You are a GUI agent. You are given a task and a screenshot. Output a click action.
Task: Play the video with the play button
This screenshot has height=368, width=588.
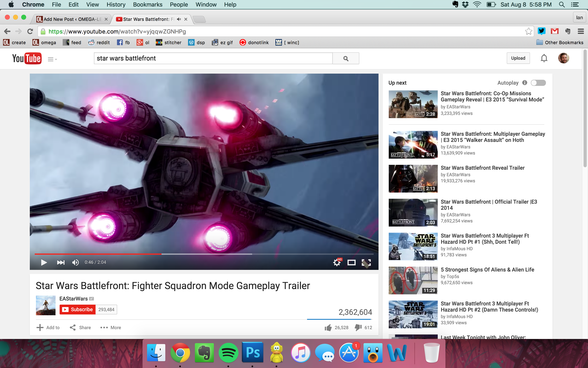pos(44,262)
